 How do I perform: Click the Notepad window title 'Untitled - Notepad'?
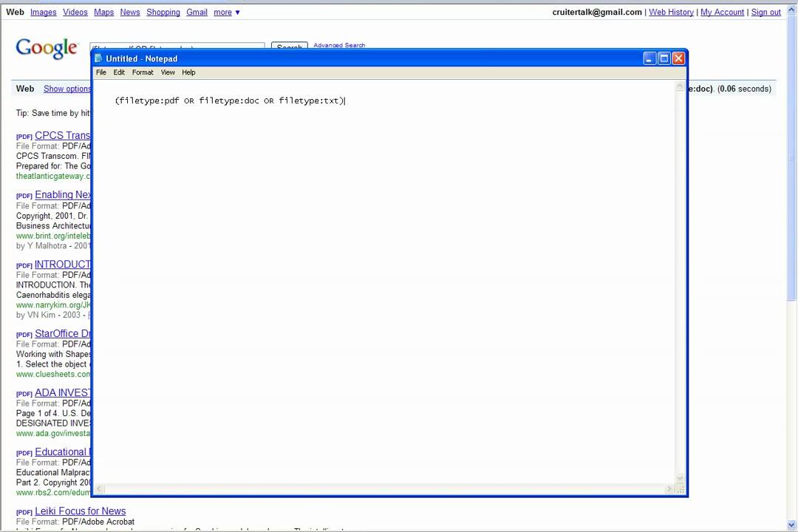pos(141,58)
